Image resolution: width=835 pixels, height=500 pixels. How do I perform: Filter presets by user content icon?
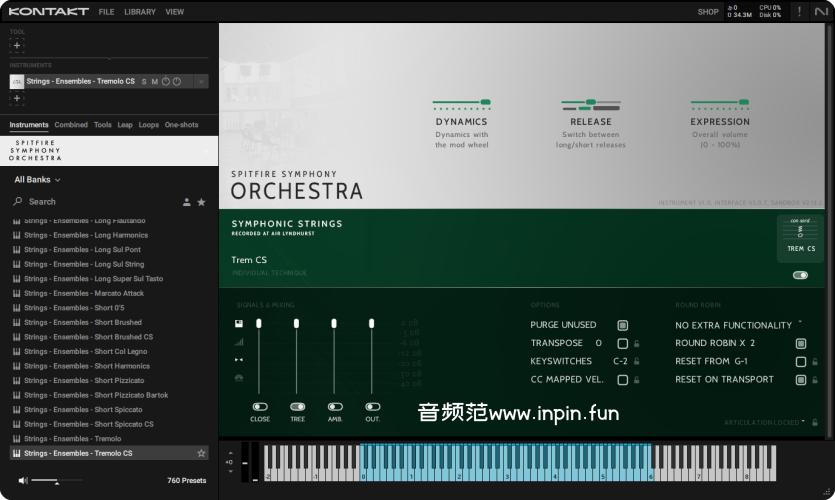pyautogui.click(x=186, y=202)
